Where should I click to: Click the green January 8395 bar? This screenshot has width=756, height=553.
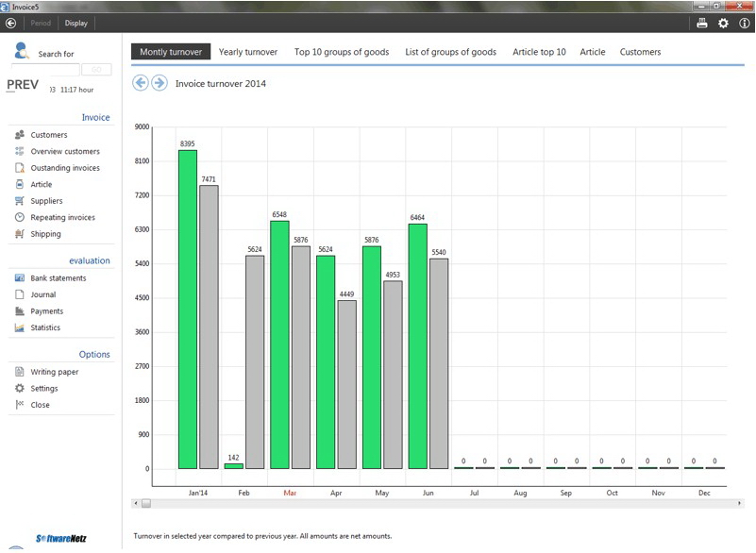[187, 310]
